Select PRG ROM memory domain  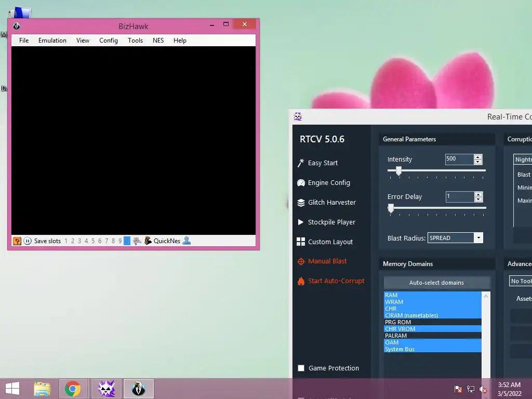[x=433, y=322]
